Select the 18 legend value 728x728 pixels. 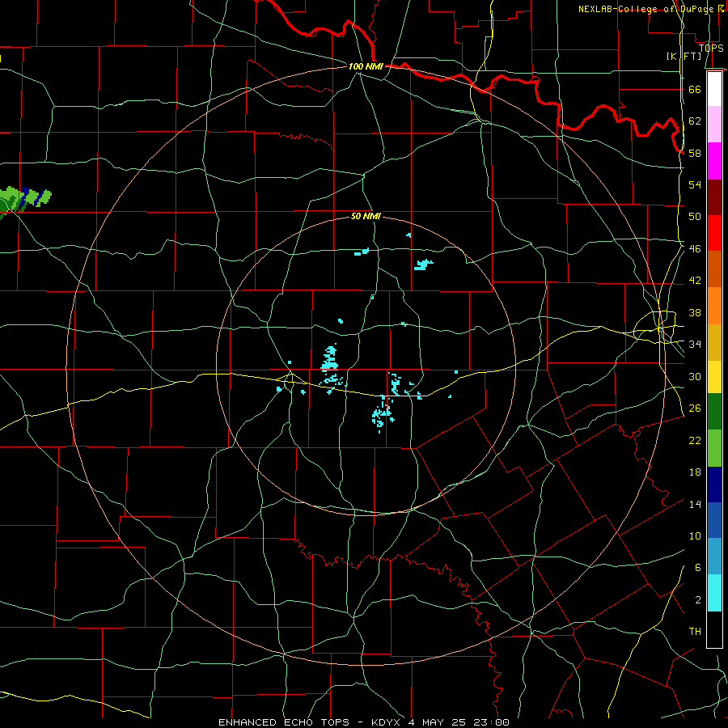click(695, 472)
